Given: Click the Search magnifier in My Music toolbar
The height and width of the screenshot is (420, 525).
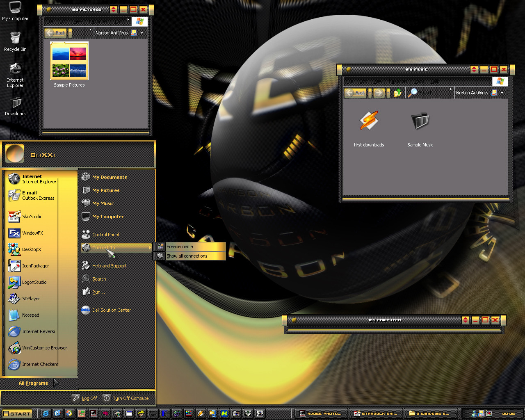Looking at the screenshot, I should 413,93.
